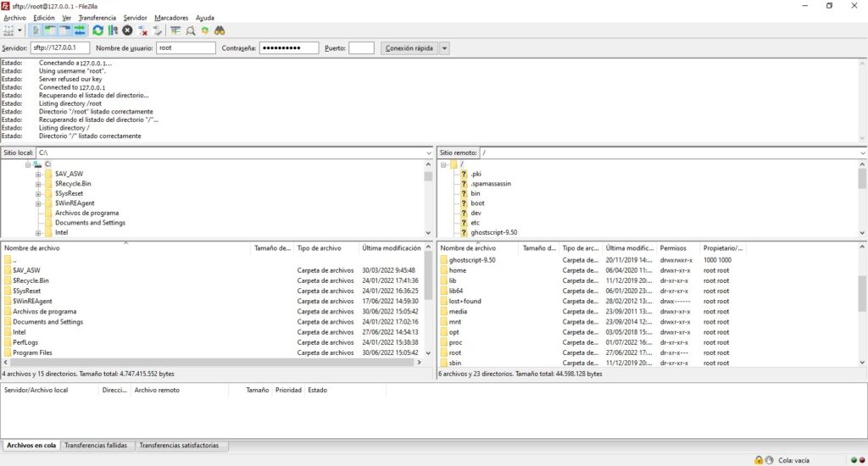Image resolution: width=868 pixels, height=466 pixels.
Task: Switch to Transferencias fallidas tab
Action: [96, 446]
